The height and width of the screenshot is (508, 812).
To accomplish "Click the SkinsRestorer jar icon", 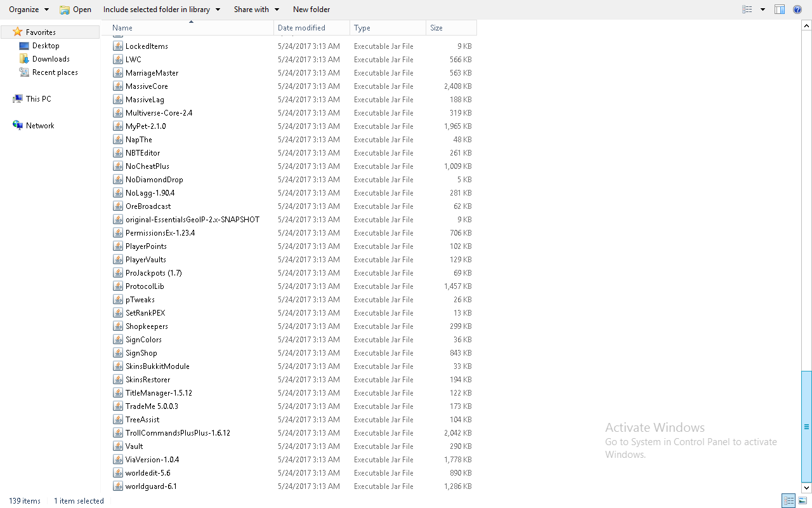I will (x=118, y=380).
